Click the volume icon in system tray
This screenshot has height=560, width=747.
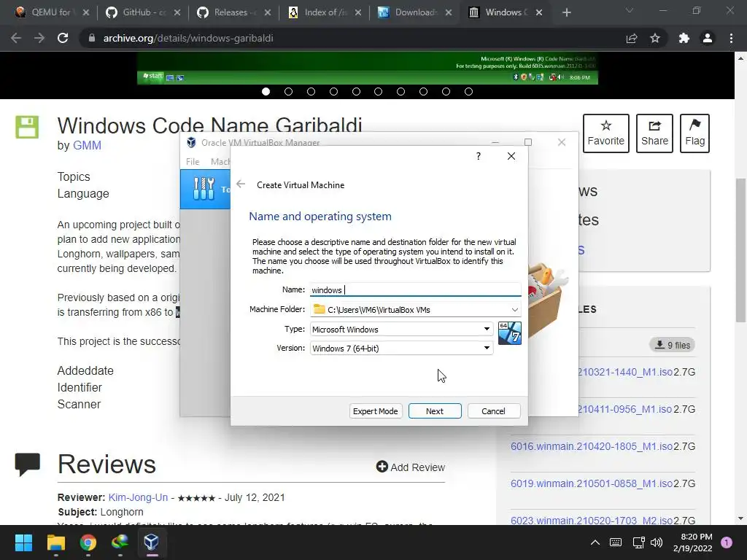pyautogui.click(x=657, y=542)
